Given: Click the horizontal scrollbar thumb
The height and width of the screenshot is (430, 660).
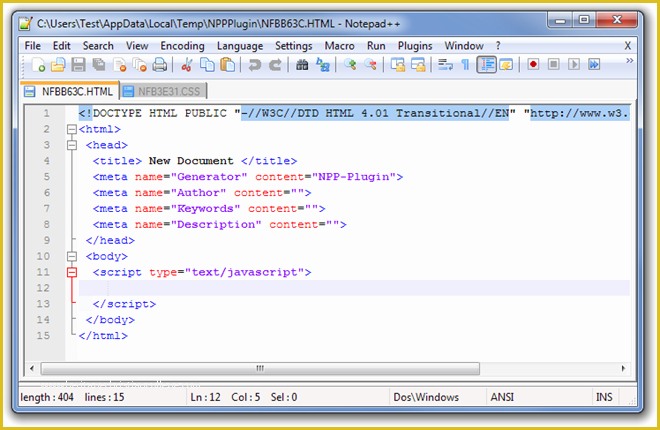Looking at the screenshot, I should pyautogui.click(x=260, y=368).
